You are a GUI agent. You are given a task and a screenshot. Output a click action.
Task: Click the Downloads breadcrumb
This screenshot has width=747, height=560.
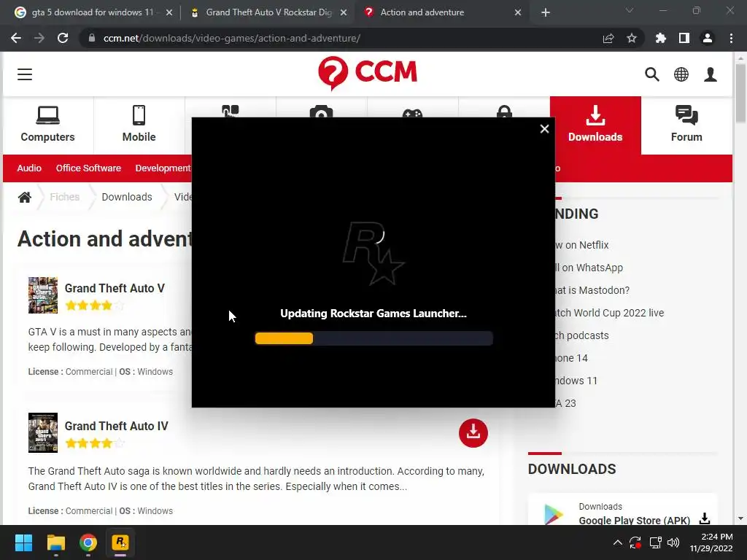pos(127,197)
